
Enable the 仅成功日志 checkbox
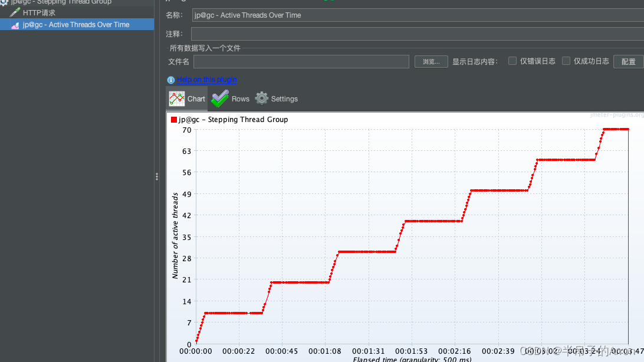click(566, 60)
